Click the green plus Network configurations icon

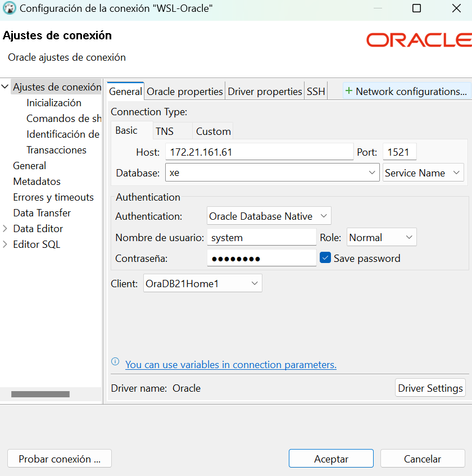click(349, 91)
